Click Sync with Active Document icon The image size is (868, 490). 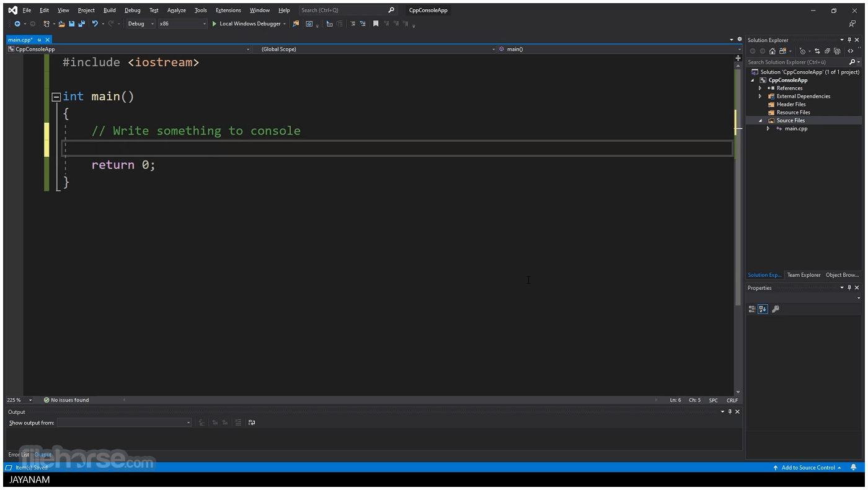point(817,51)
